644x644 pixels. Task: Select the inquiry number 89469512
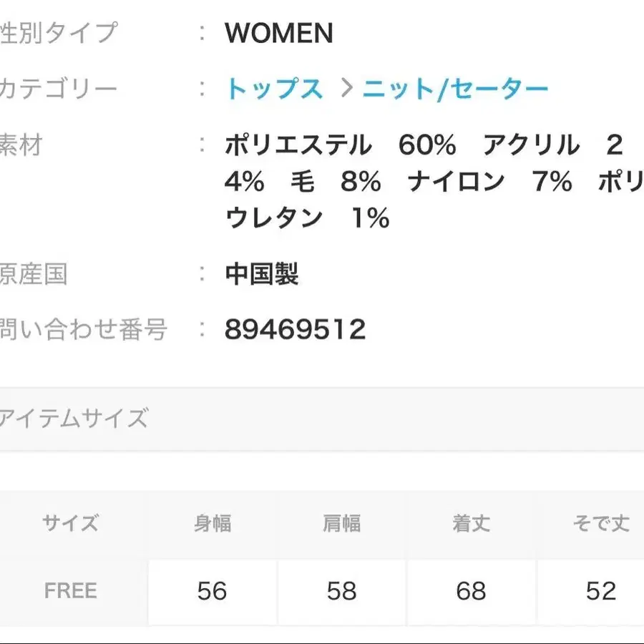tap(295, 329)
